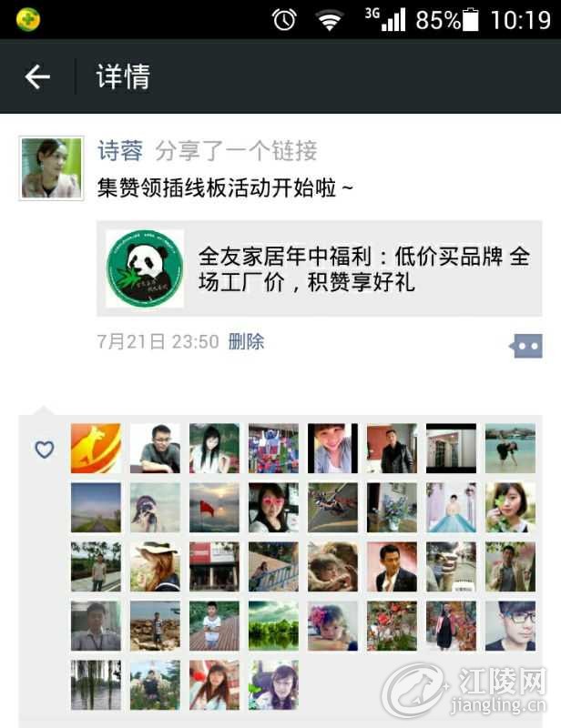Image resolution: width=561 pixels, height=728 pixels.
Task: Open the avatar of man with glasses in last column
Action: click(x=510, y=625)
